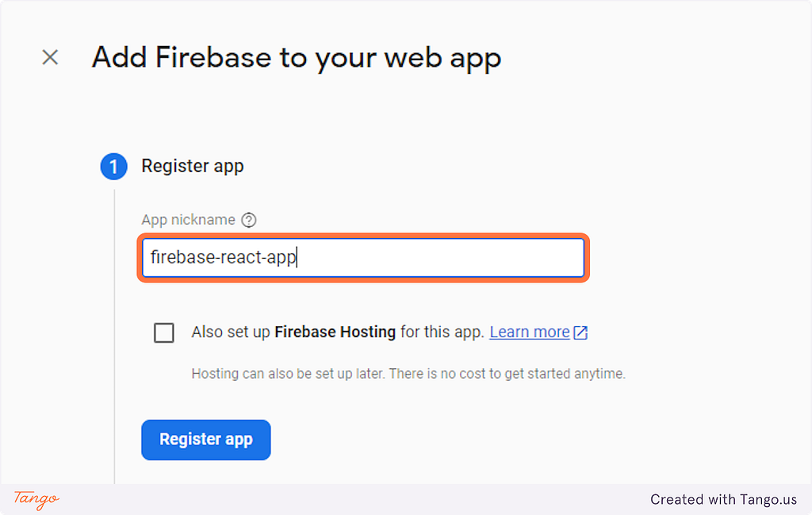This screenshot has width=812, height=515.
Task: Click the vertical step line below step 1
Action: [114, 336]
